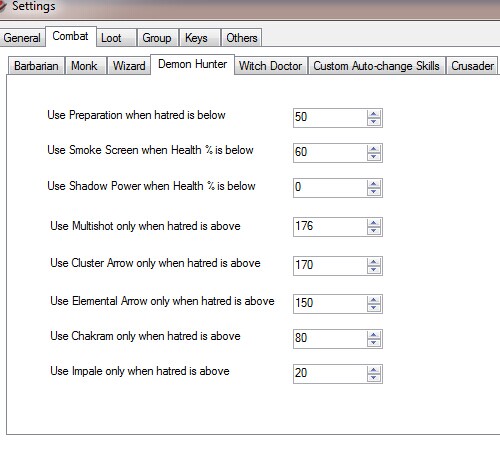Screen dimensions: 500x470
Task: Switch to the General tab
Action: tap(22, 38)
